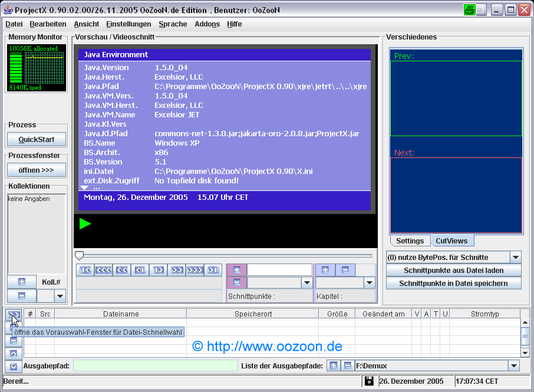Open the Bearbeiten menu
This screenshot has width=534, height=392.
48,24
